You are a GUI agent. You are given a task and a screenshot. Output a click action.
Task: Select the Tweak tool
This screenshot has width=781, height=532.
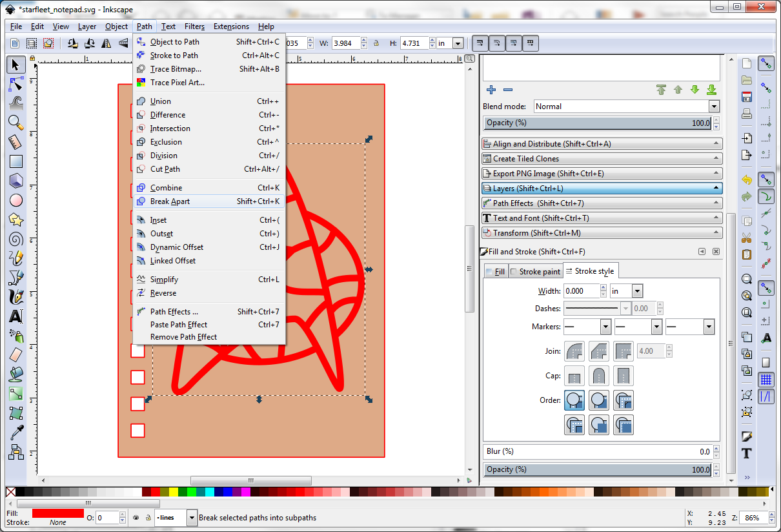coord(16,103)
